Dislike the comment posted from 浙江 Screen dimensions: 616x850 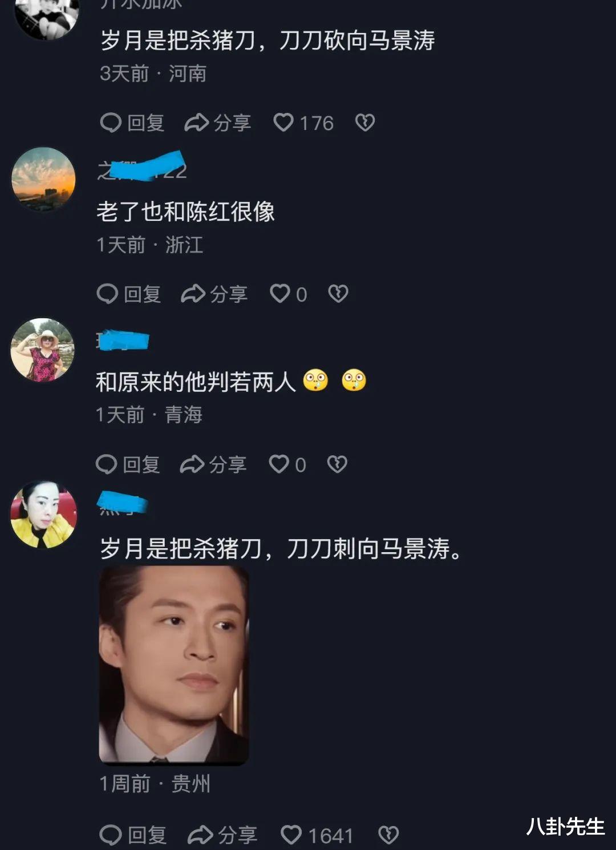click(x=338, y=294)
